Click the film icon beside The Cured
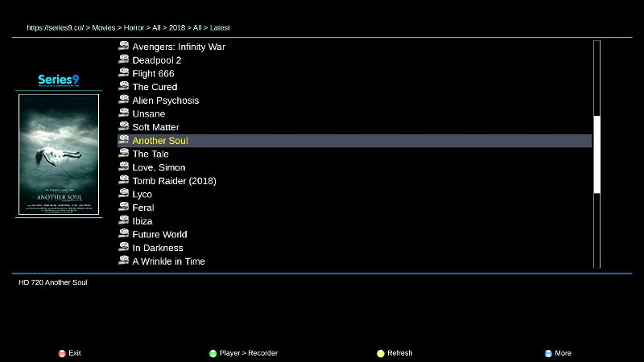The height and width of the screenshot is (362, 644). click(124, 86)
